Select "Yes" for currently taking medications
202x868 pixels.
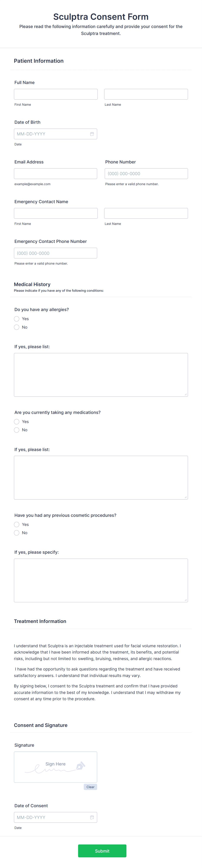click(x=17, y=422)
